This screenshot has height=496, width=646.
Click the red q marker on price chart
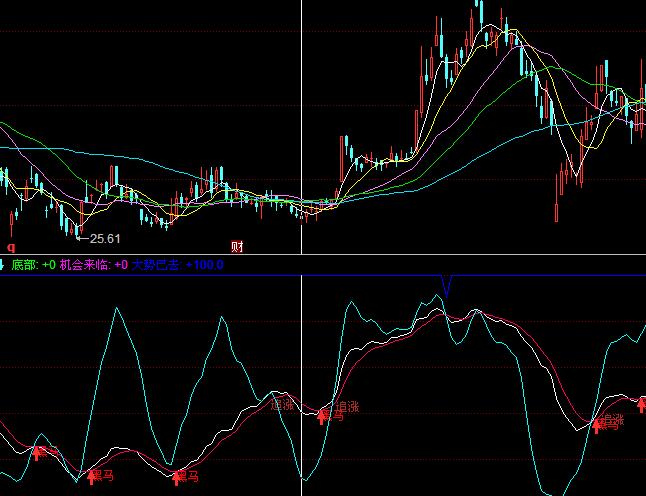[11, 245]
